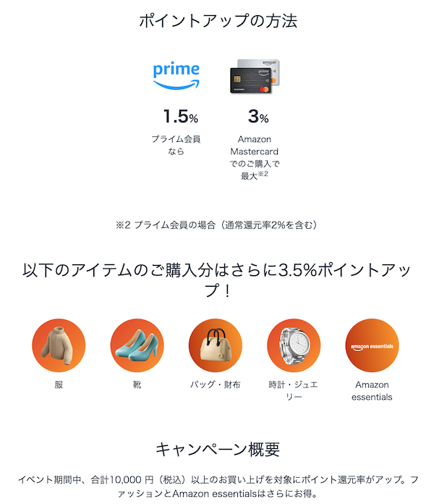Open the 時計・ジュエリー text link
This screenshot has height=504, width=434.
tap(294, 390)
